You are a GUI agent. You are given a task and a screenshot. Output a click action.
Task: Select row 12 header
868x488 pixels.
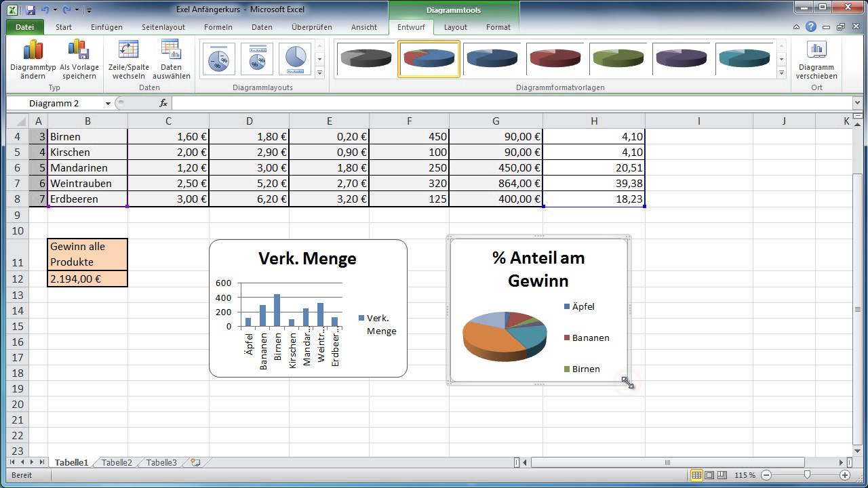pos(18,279)
